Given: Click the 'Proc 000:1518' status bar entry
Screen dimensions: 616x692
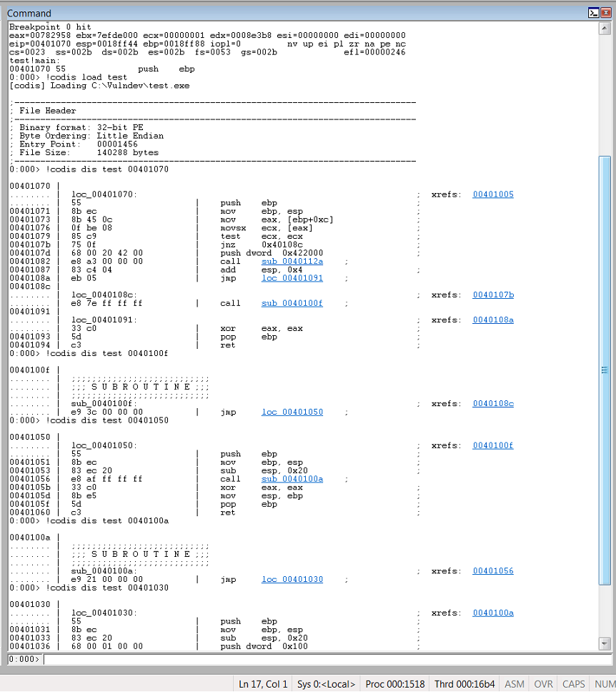Looking at the screenshot, I should (395, 684).
